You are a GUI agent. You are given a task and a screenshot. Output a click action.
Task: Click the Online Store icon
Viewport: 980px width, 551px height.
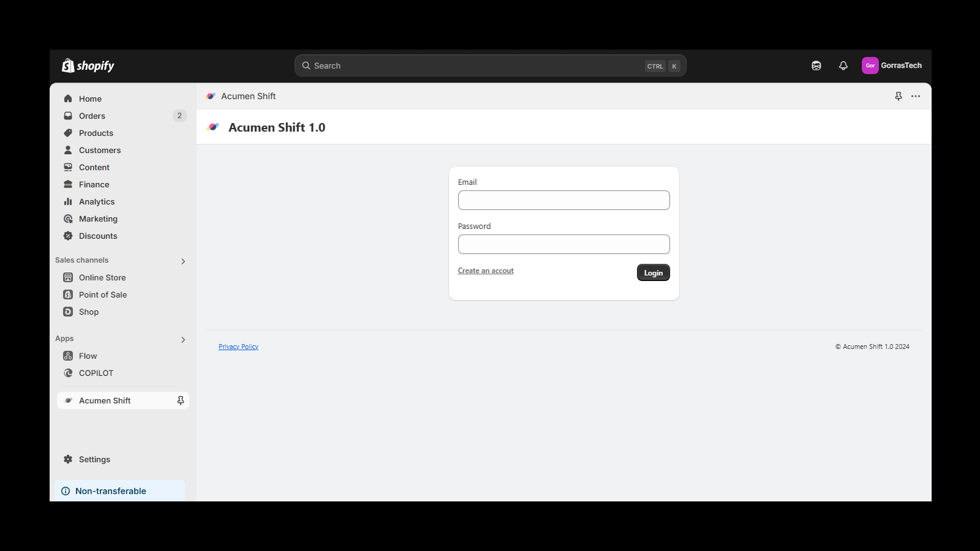(x=68, y=277)
